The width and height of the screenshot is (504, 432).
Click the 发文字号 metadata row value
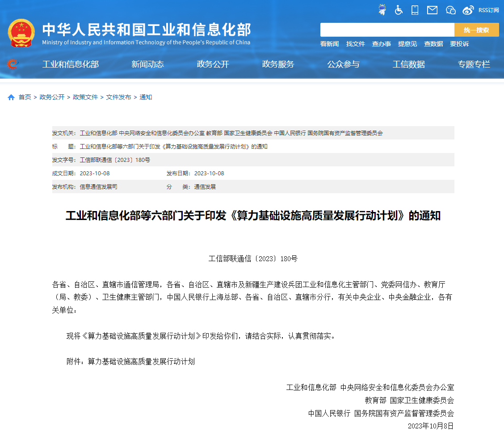(115, 160)
